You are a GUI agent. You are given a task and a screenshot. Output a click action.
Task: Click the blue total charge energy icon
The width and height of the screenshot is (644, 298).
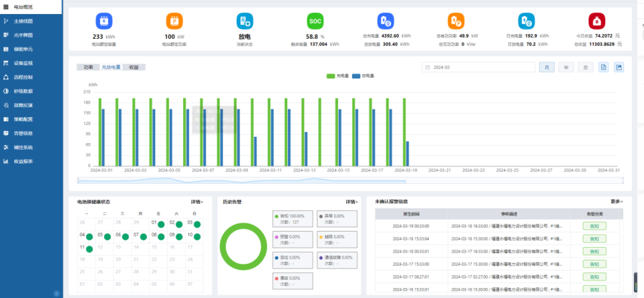pos(386,21)
